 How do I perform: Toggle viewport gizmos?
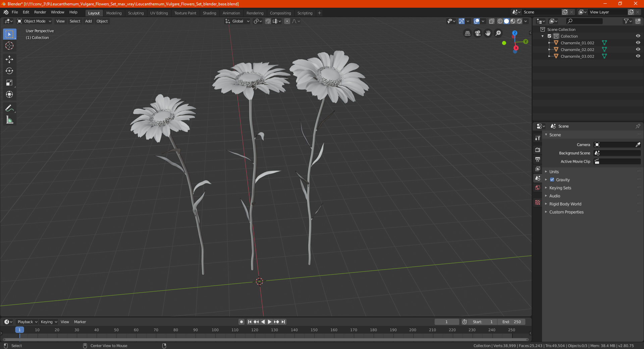tap(462, 21)
